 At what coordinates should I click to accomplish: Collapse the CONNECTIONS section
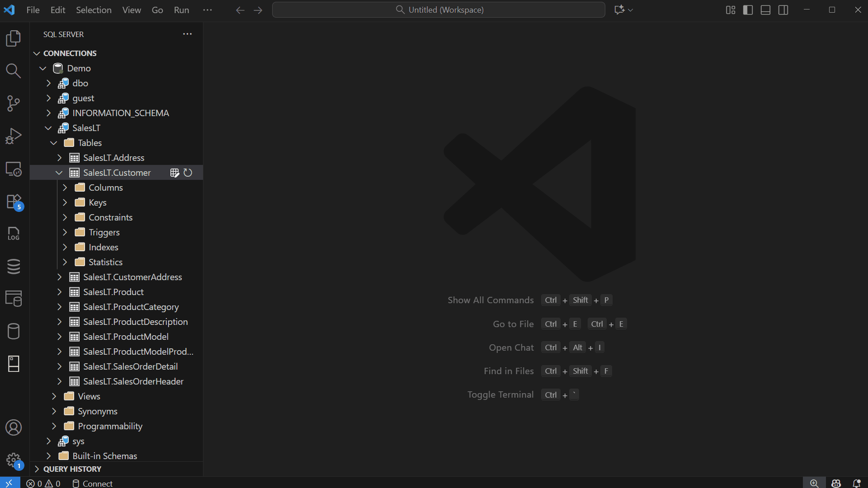(37, 53)
